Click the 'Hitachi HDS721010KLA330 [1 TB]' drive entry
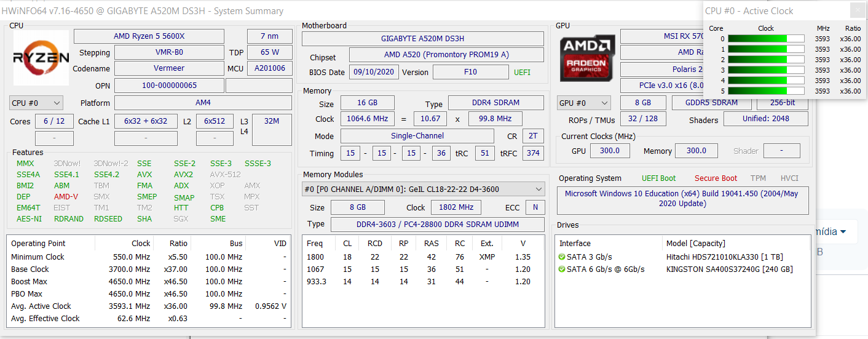This screenshot has height=339, width=868. 725,257
